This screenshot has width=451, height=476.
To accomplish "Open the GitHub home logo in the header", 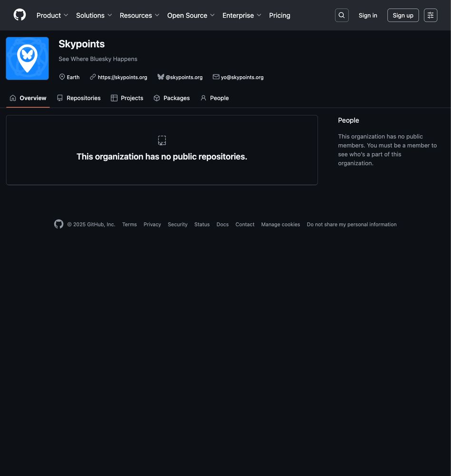I will tap(20, 15).
